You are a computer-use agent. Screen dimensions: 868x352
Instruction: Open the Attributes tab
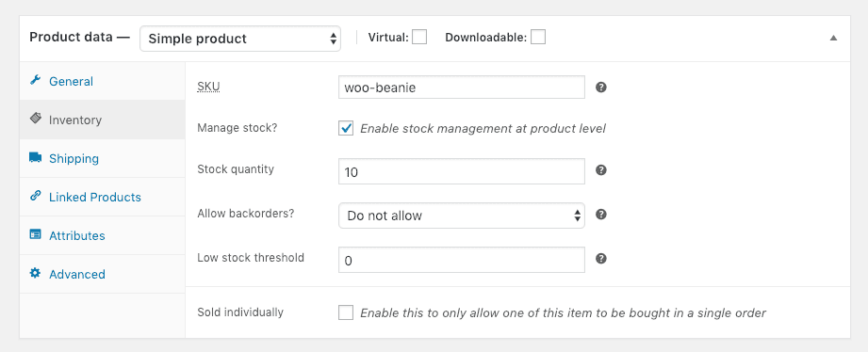pyautogui.click(x=103, y=236)
